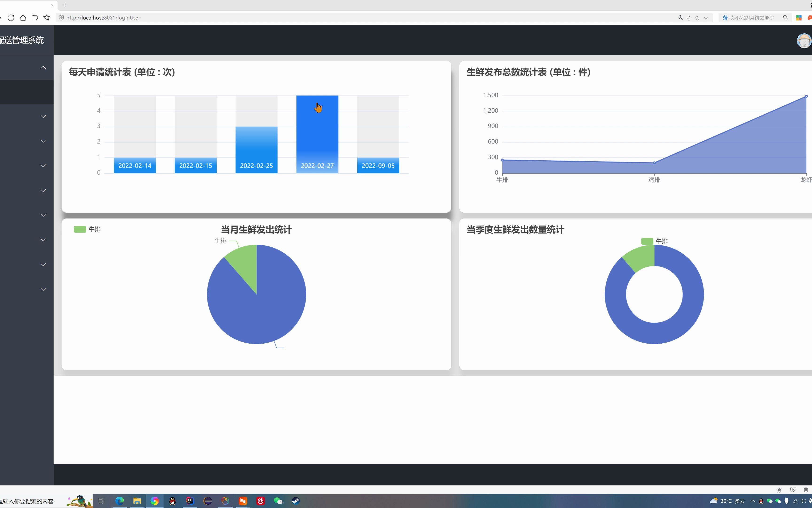Go to the browser home page icon
The image size is (812, 508).
point(23,17)
